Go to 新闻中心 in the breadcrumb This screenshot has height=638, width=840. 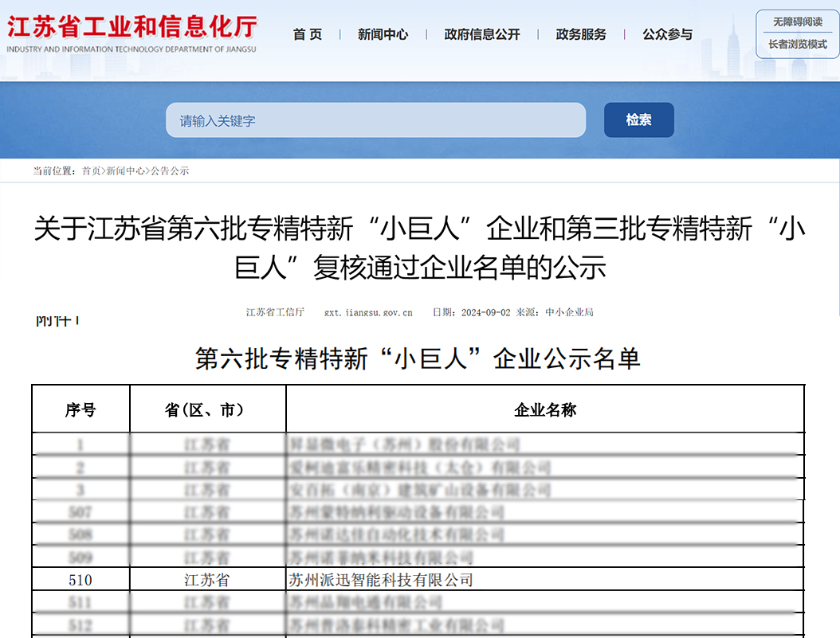pyautogui.click(x=125, y=170)
